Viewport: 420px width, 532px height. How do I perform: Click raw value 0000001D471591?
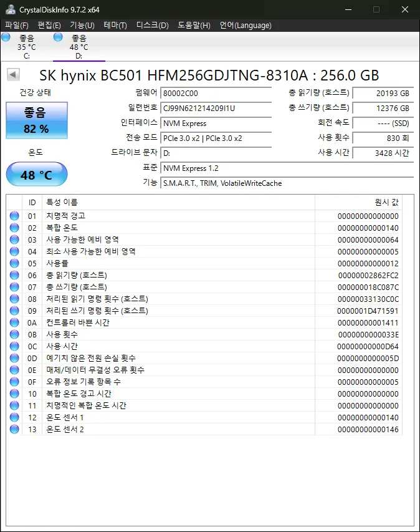(x=368, y=311)
